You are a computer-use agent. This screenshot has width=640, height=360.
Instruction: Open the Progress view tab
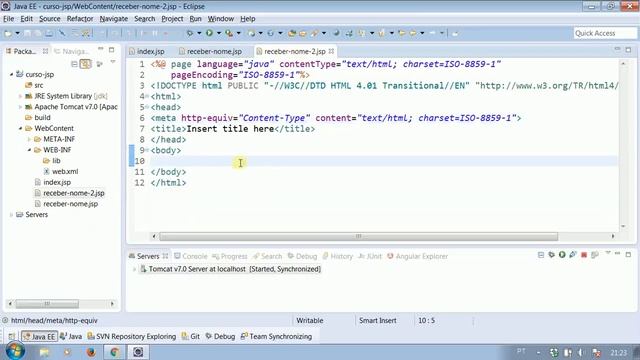click(x=230, y=256)
